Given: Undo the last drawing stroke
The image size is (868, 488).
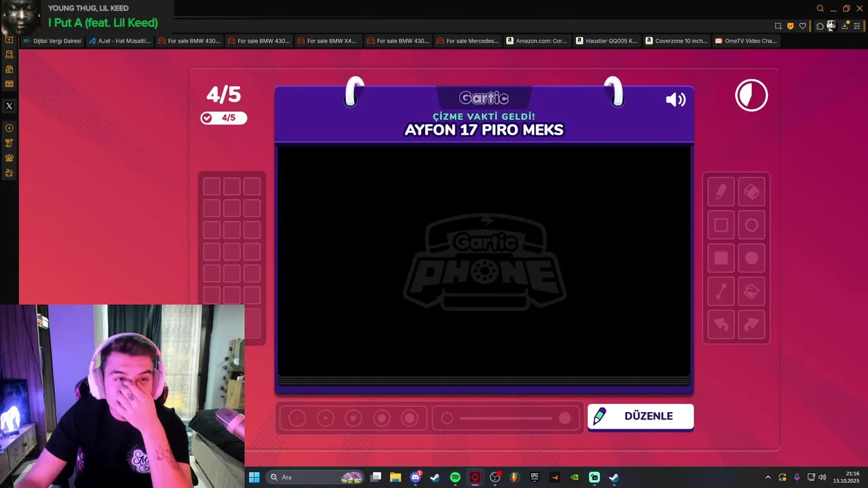Looking at the screenshot, I should click(x=721, y=325).
